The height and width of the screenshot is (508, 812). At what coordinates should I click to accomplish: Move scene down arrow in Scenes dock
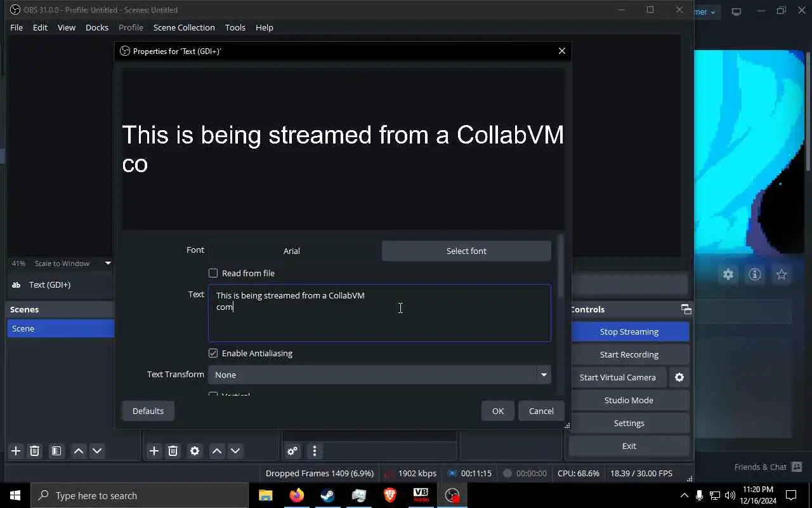coord(97,451)
